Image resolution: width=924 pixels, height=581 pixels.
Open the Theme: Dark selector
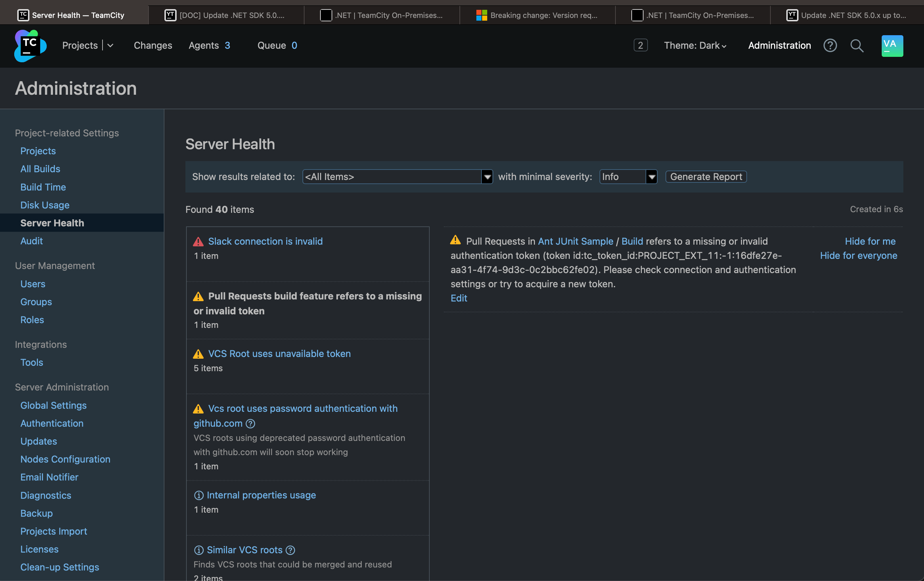point(695,46)
